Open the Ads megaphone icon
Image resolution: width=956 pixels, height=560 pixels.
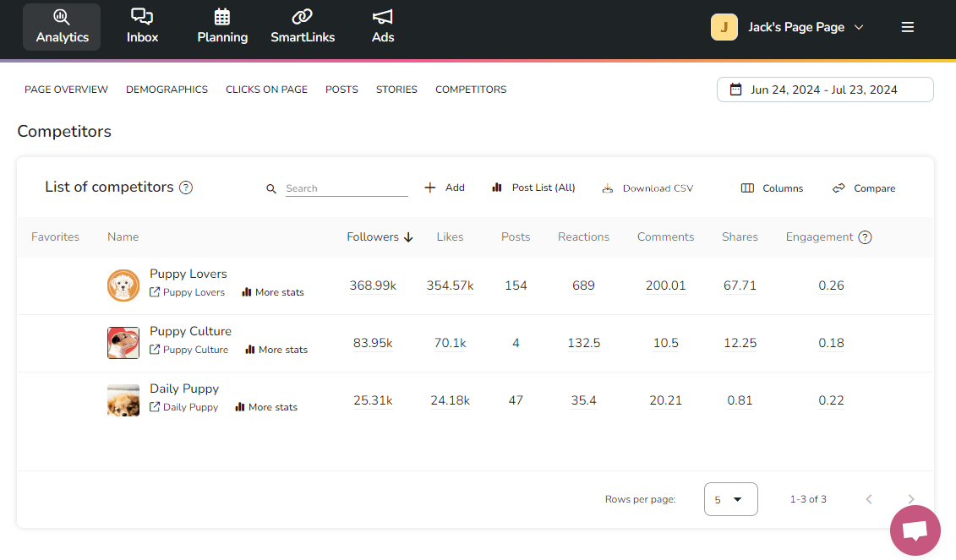pyautogui.click(x=382, y=17)
